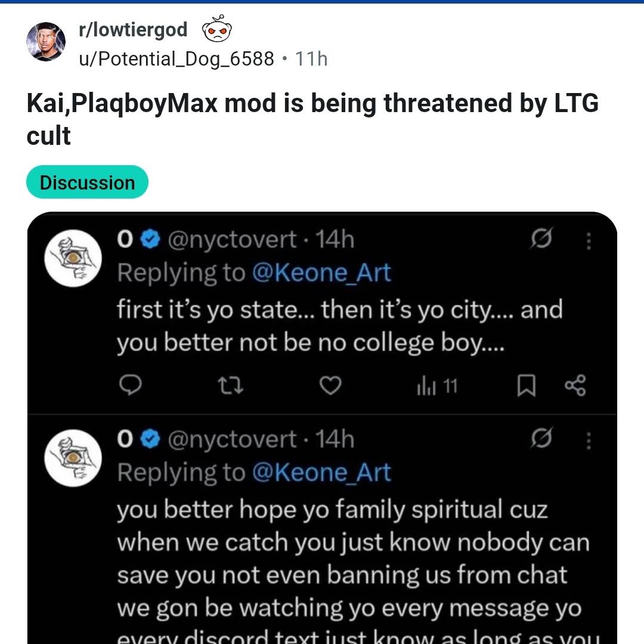Click second tweet's nyctovert profile picture
Screen dimensions: 644x644
click(73, 458)
